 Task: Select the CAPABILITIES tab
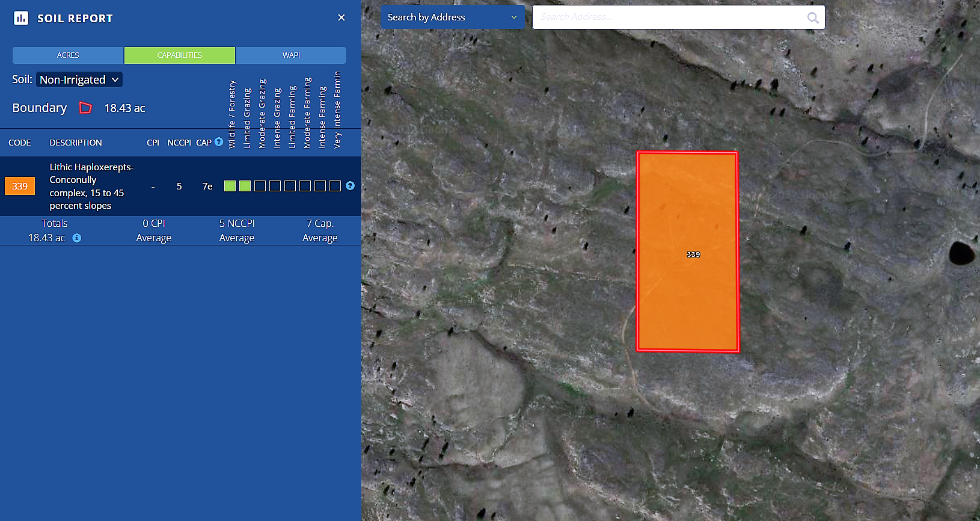(x=180, y=55)
